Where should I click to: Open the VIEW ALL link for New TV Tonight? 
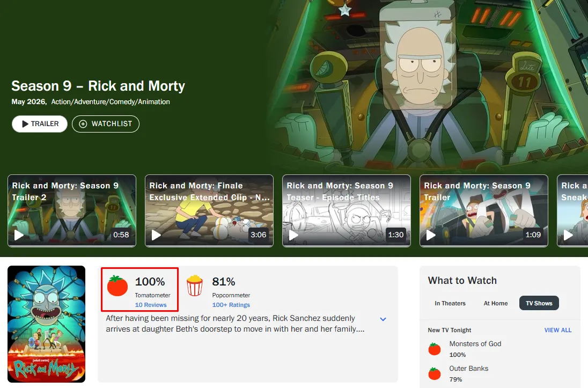click(557, 330)
